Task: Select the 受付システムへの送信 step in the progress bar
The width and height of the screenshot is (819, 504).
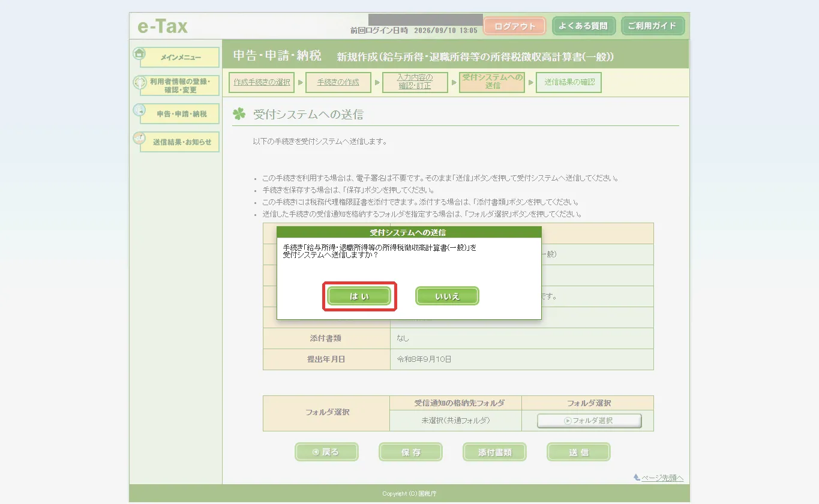Action: pos(492,82)
